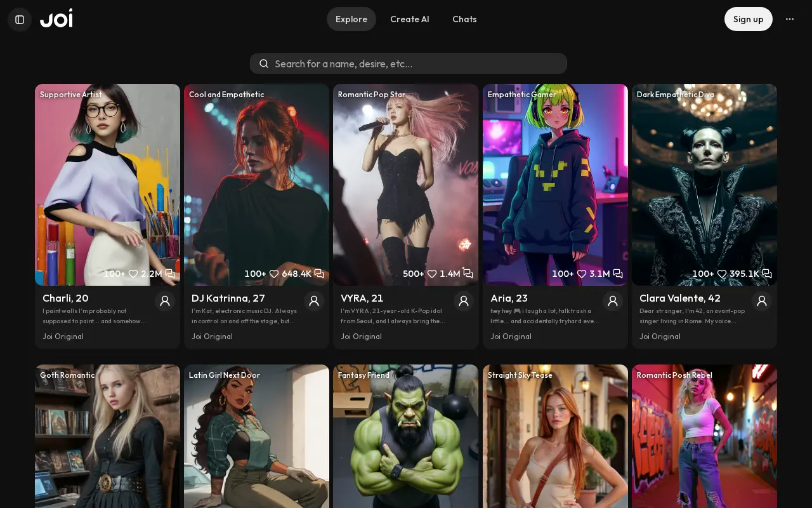Click the chat bubble icon on DJ Katrinna's card
The image size is (812, 508).
pyautogui.click(x=319, y=274)
